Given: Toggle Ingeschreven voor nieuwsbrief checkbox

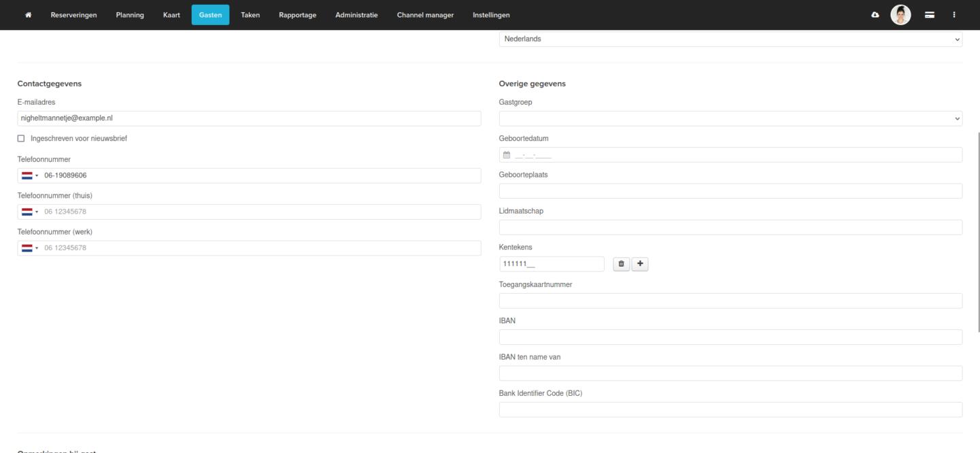Looking at the screenshot, I should [21, 139].
